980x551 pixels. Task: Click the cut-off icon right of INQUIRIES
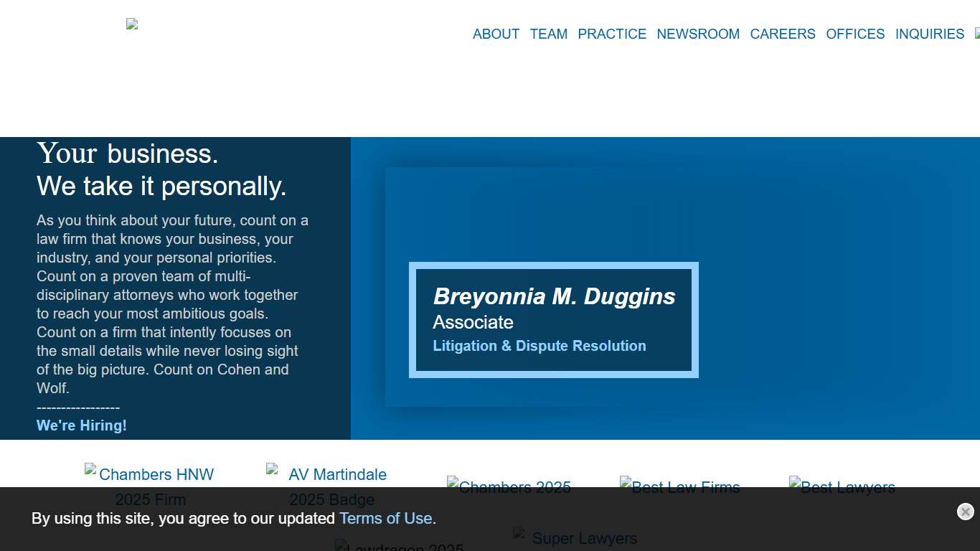[x=976, y=33]
